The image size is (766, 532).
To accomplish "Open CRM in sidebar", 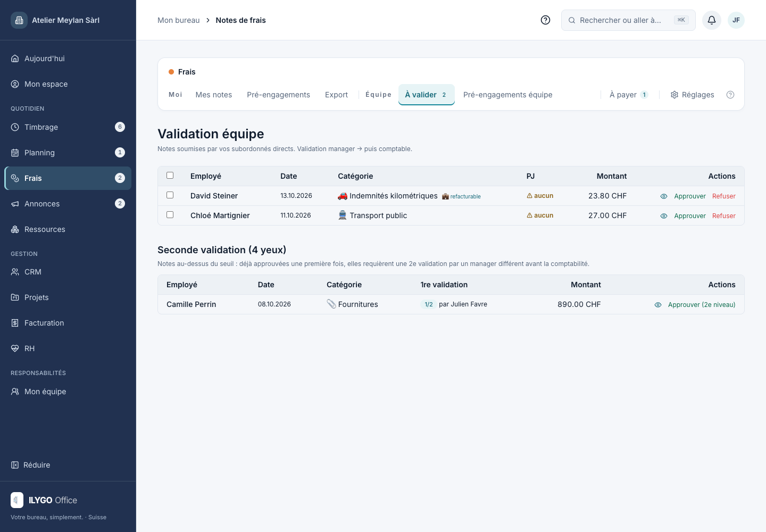I will click(x=68, y=272).
